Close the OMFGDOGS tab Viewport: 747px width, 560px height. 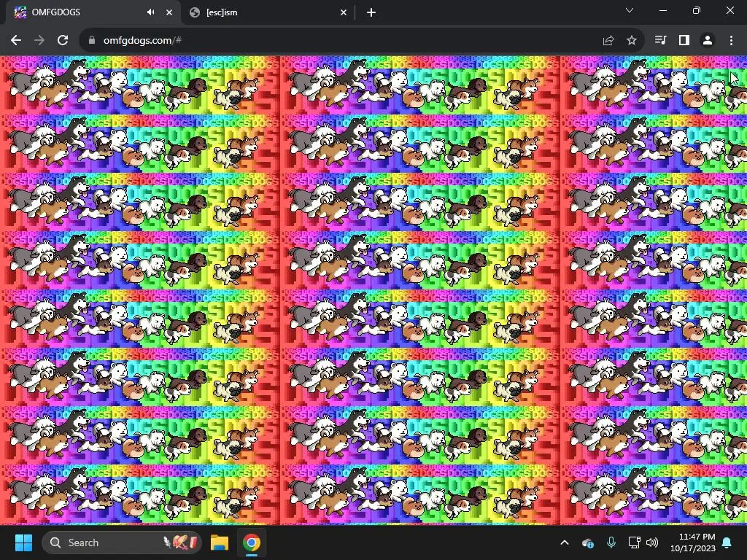(x=169, y=12)
